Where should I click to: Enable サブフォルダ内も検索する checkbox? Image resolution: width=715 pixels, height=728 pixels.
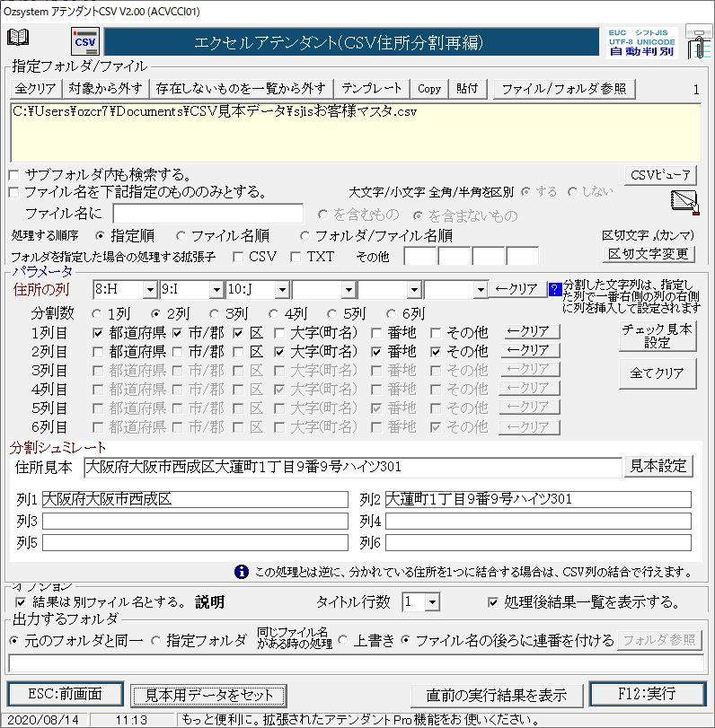pyautogui.click(x=14, y=174)
